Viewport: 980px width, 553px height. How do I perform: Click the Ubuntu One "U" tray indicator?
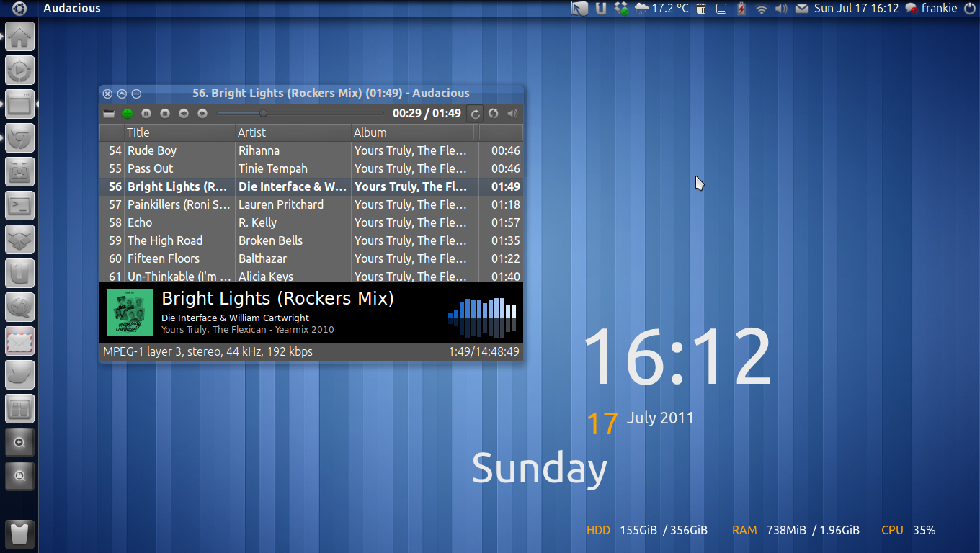click(601, 9)
